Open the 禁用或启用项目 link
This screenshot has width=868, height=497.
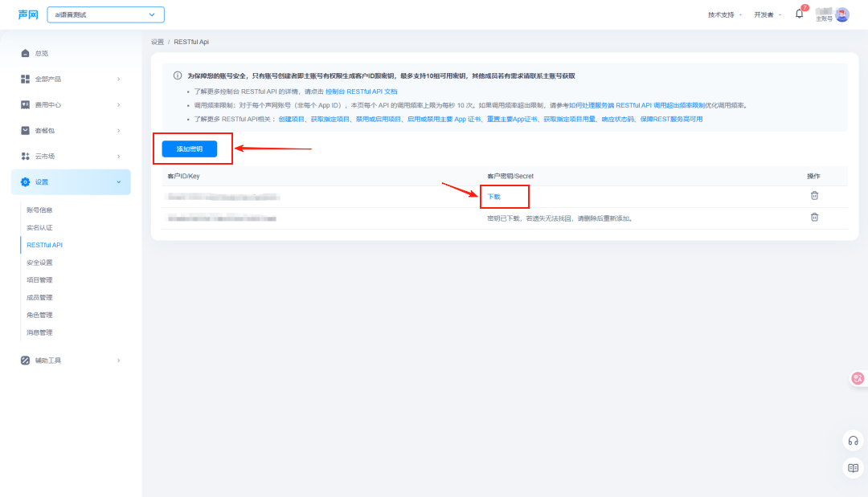[x=378, y=120]
